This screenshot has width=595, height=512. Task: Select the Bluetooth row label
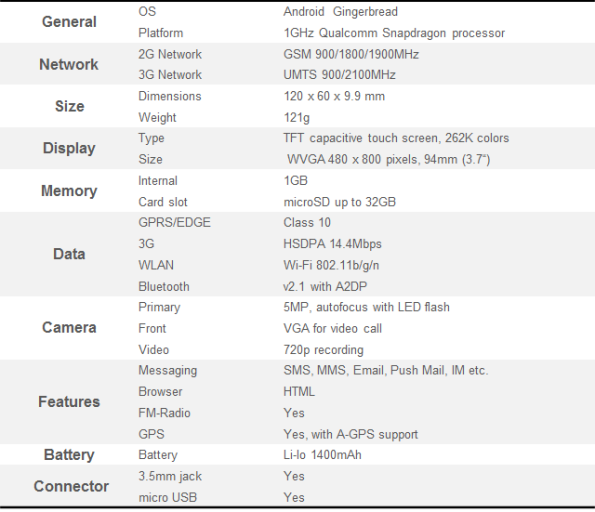tap(164, 287)
